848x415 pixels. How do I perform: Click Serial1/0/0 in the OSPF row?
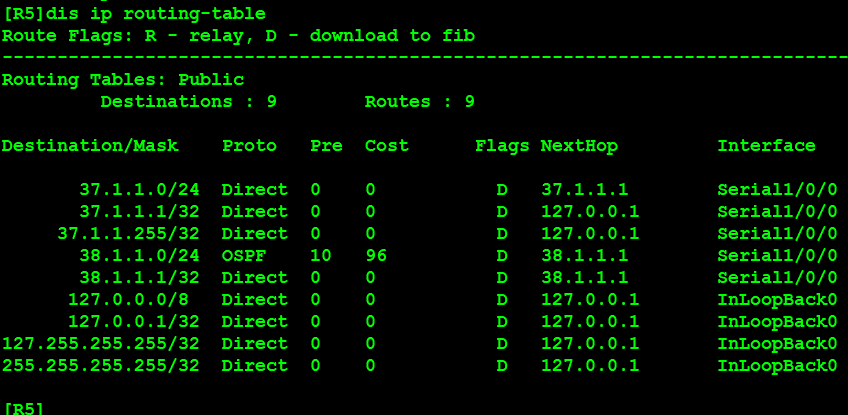pos(777,255)
